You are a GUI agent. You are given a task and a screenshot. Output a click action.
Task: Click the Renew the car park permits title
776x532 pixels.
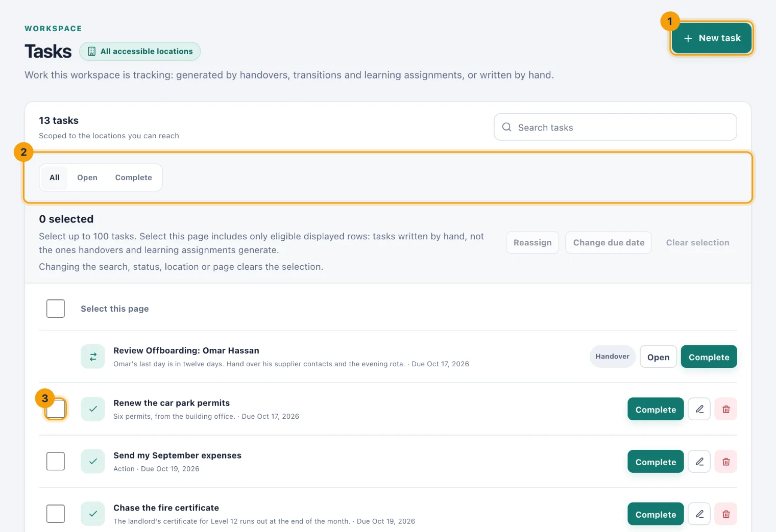[172, 403]
